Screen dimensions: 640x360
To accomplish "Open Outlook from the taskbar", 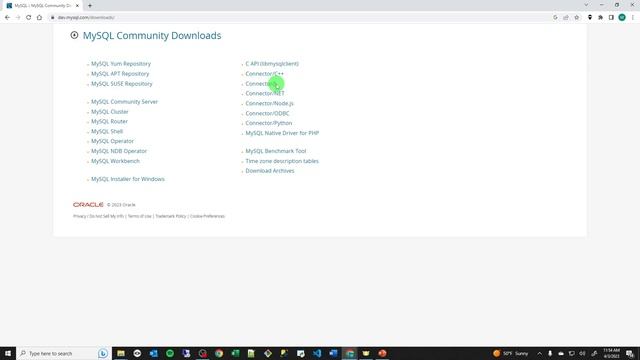I will (x=153, y=353).
